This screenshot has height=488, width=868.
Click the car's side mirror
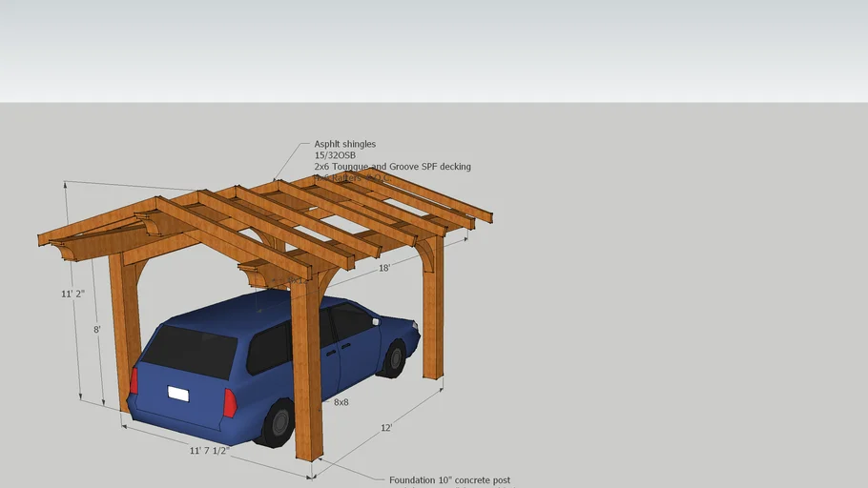[377, 322]
